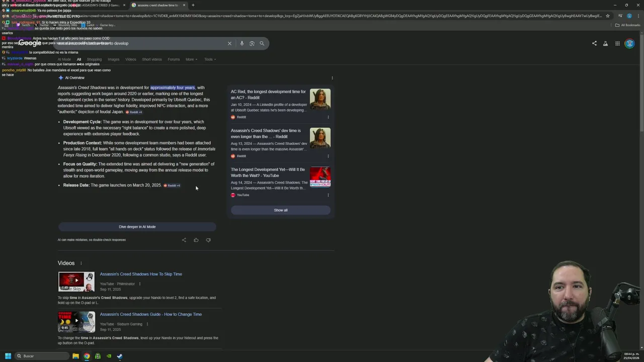This screenshot has width=644, height=362.
Task: Expand the Tools dropdown
Action: click(x=210, y=59)
